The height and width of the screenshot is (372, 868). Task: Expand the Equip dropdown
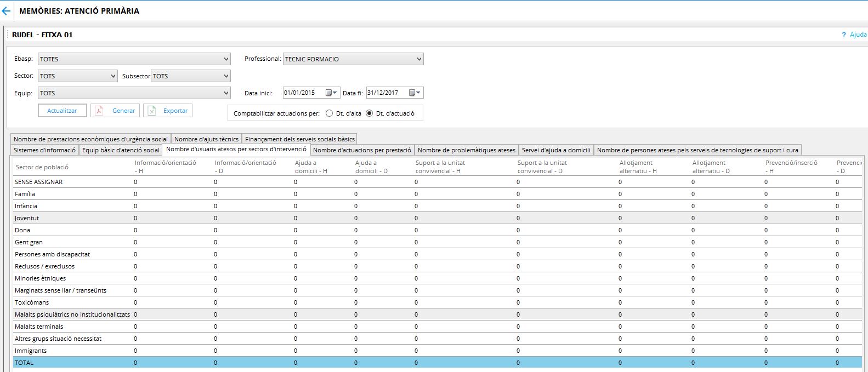click(x=134, y=93)
